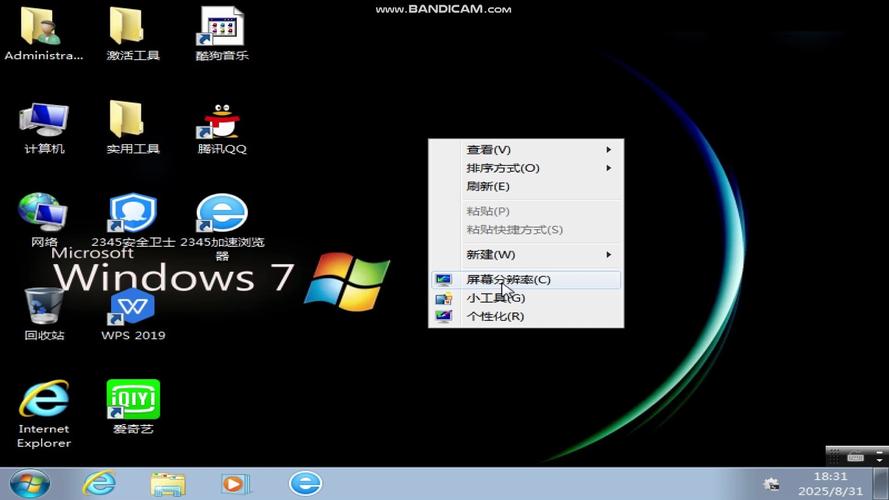Choose 屏幕分辨率(C) menu entry
The height and width of the screenshot is (500, 889).
526,279
